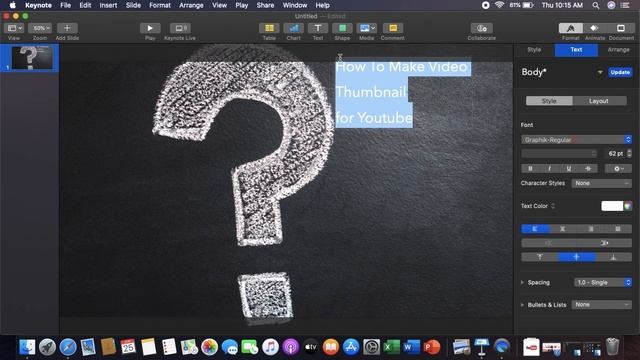Align text vertically to middle
640x360 pixels.
[576, 257]
